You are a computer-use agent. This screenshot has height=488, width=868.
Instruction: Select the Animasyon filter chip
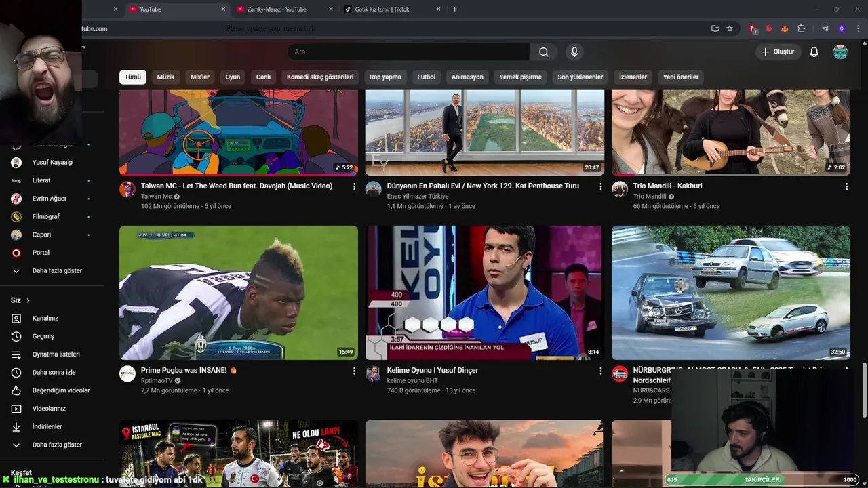point(467,77)
